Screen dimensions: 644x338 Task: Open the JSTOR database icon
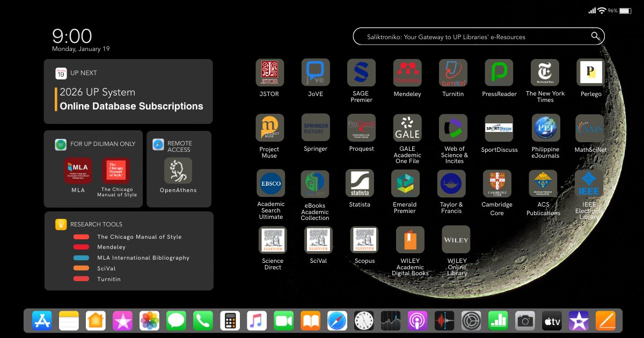click(269, 72)
